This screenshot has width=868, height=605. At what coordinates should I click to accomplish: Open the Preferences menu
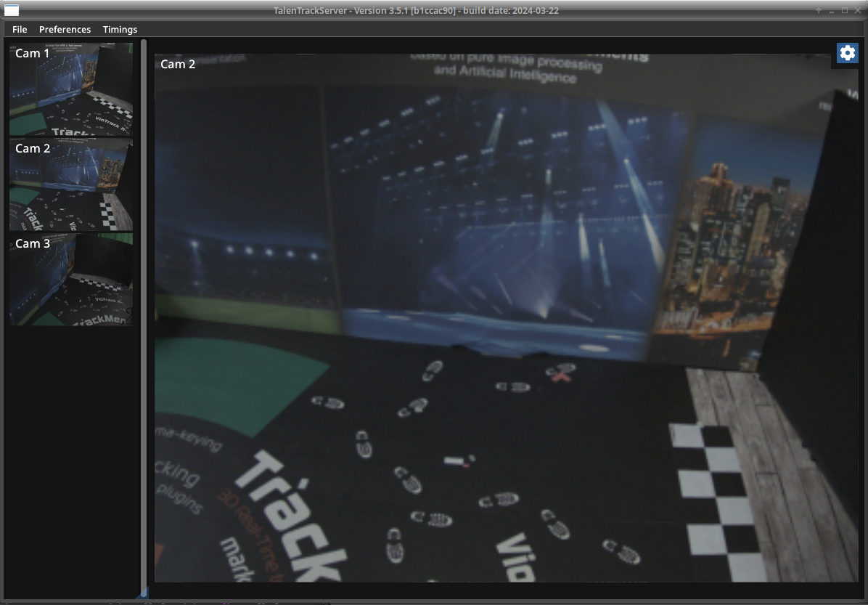(65, 30)
